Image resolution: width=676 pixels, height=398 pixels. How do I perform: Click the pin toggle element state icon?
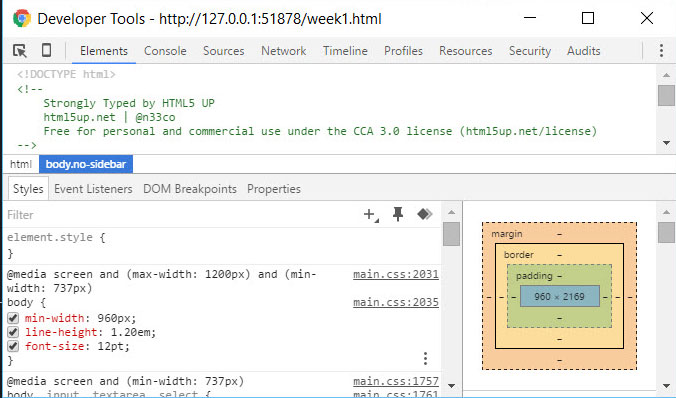pyautogui.click(x=398, y=214)
